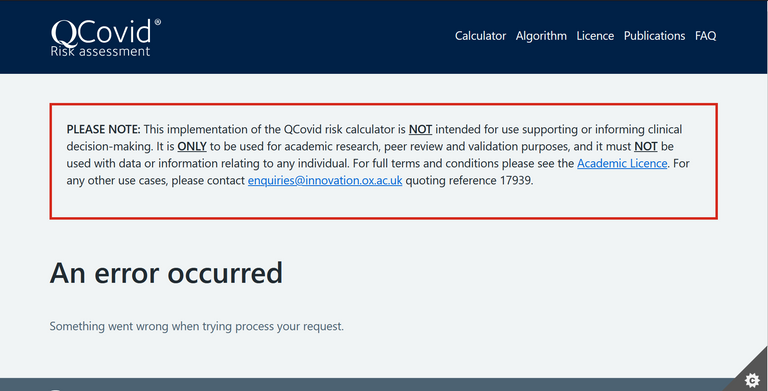Navigate to Publications
This screenshot has width=768, height=391.
pyautogui.click(x=654, y=36)
